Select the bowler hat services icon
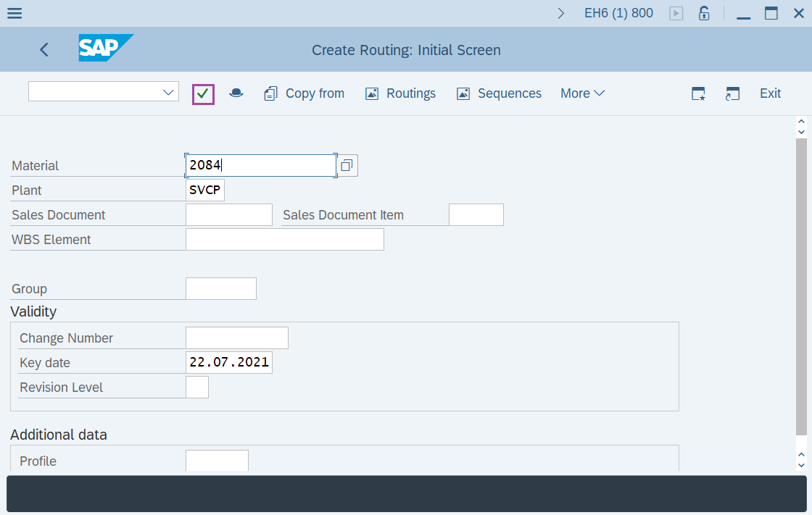Screen dimensions: 812x515 point(236,93)
